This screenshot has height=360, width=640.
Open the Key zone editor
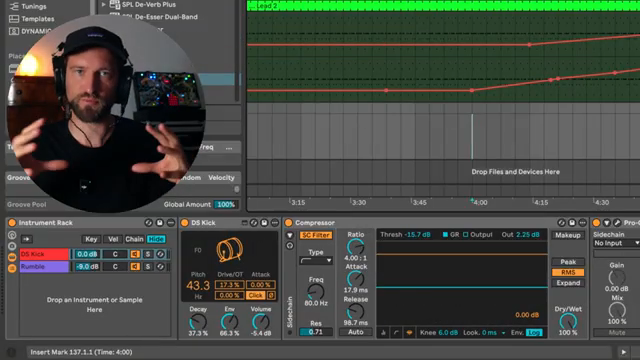click(91, 239)
